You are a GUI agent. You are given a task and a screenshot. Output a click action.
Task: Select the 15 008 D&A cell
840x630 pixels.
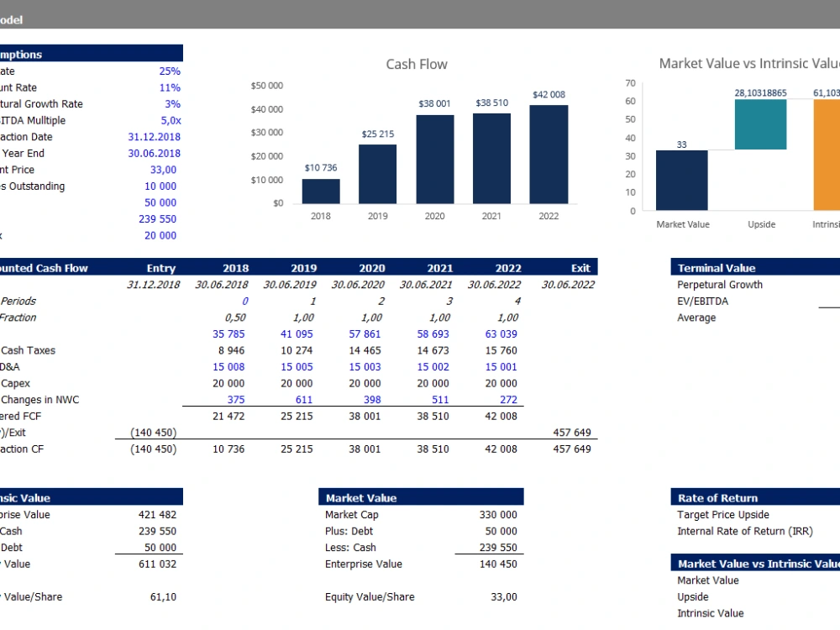(228, 367)
